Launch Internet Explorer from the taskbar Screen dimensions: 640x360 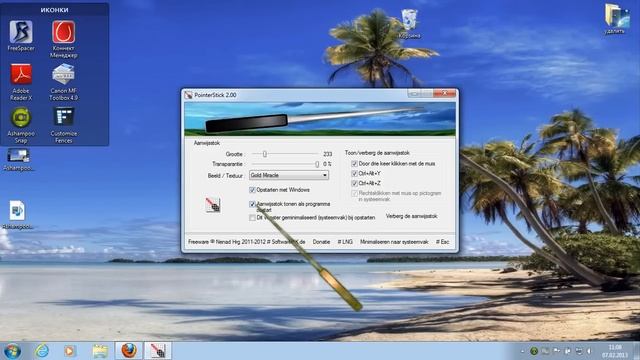[42, 351]
